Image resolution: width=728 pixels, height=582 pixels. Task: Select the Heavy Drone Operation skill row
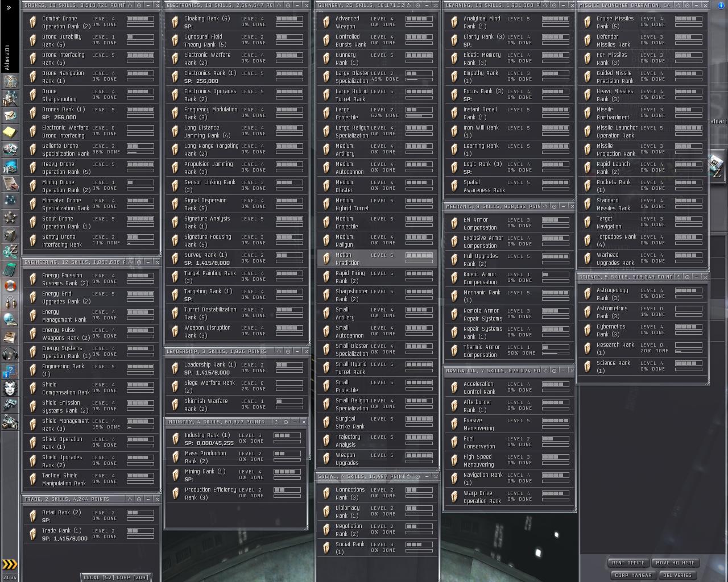click(90, 168)
